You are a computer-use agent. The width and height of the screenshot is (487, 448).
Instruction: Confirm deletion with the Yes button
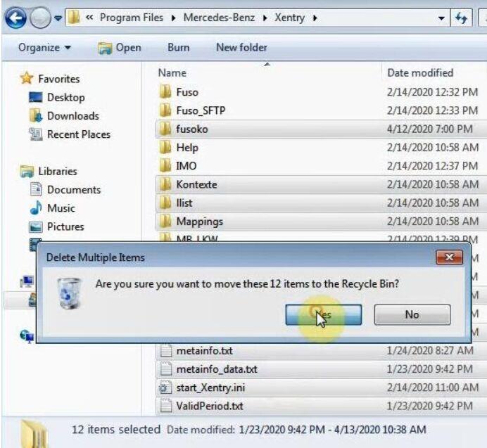[323, 315]
